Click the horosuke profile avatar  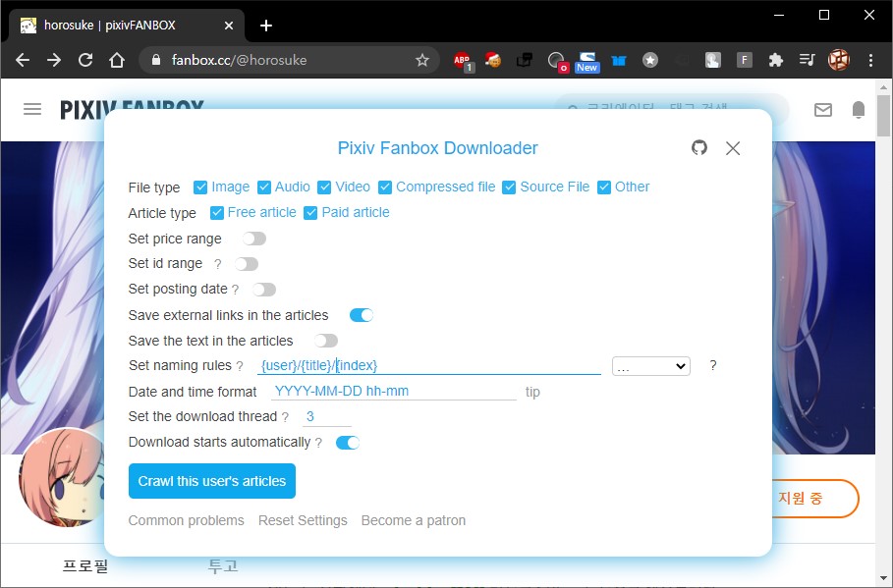pyautogui.click(x=62, y=477)
